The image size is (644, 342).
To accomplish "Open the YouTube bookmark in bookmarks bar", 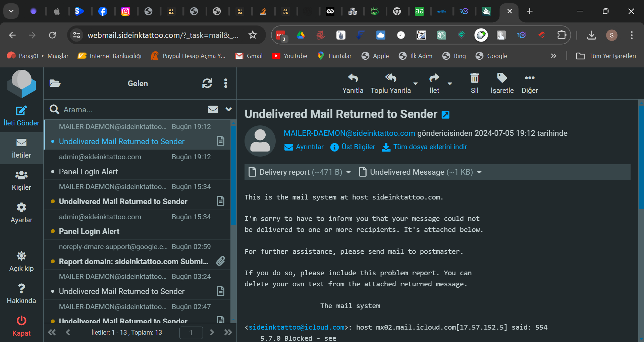I will [289, 56].
